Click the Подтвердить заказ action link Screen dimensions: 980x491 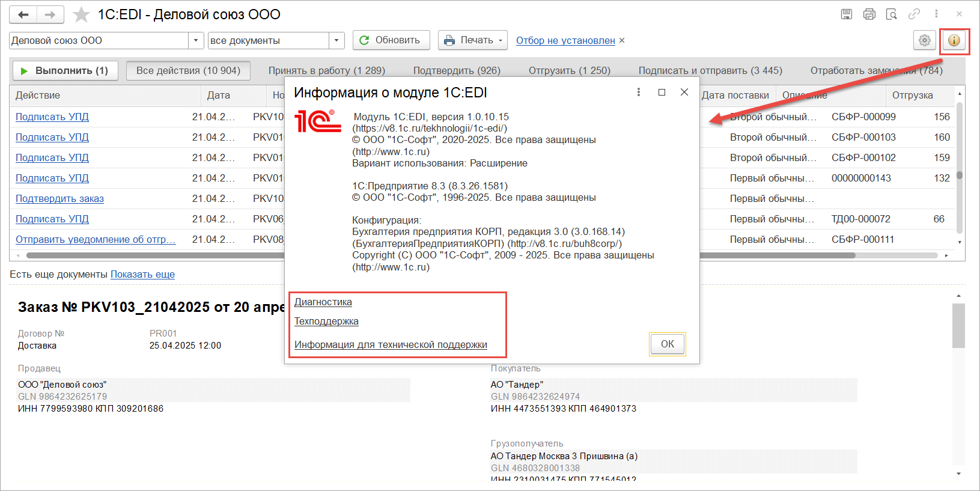[59, 198]
